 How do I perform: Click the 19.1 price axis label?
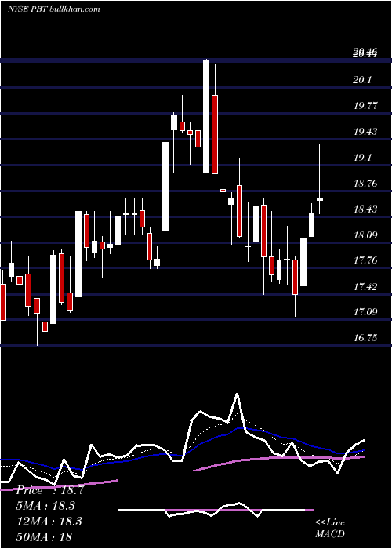click(x=362, y=158)
